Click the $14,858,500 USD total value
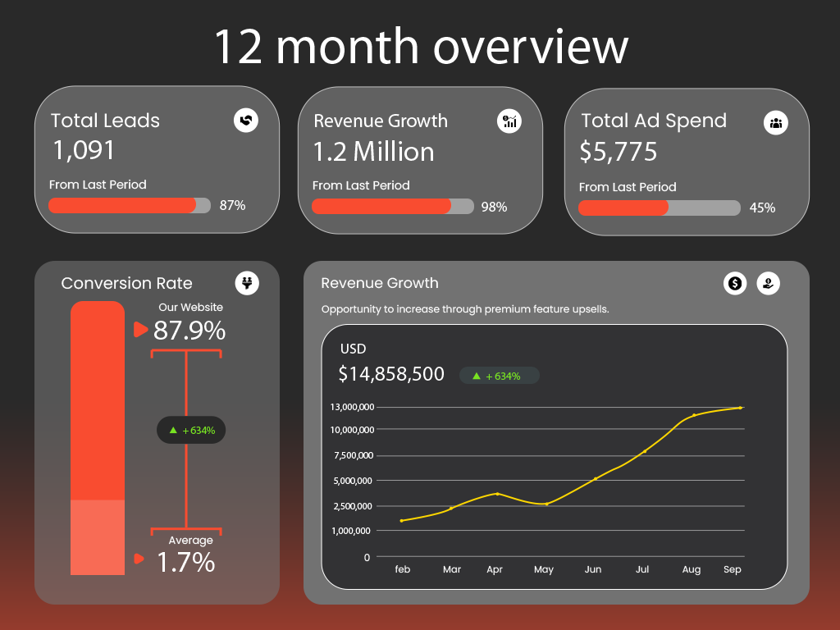 pos(391,374)
